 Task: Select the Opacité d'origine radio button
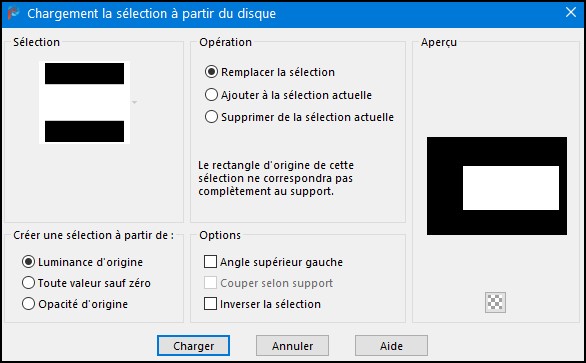tap(75, 304)
